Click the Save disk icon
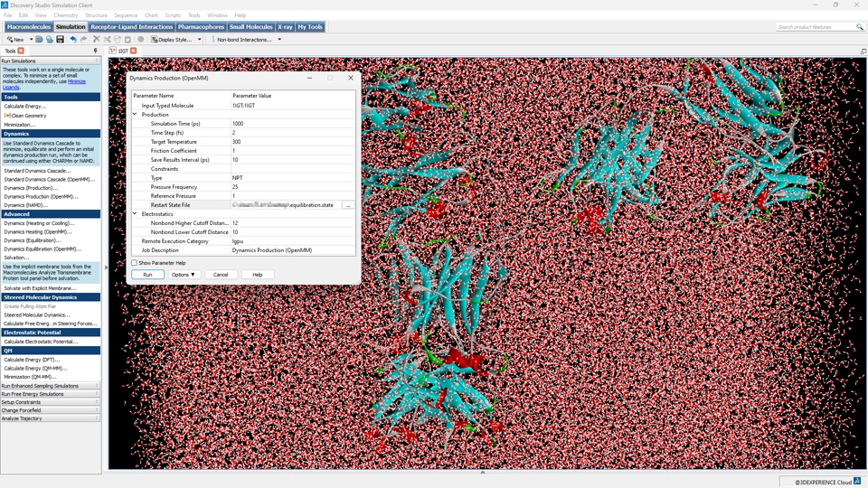The image size is (868, 488). (60, 39)
